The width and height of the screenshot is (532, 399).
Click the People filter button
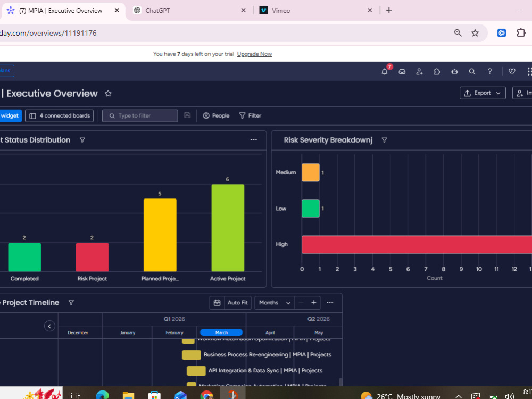tap(216, 115)
